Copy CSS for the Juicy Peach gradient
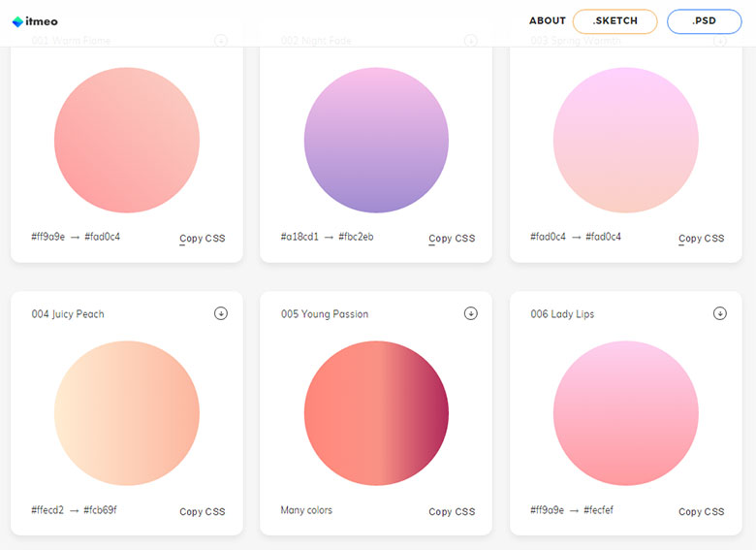The width and height of the screenshot is (756, 550). 203,511
